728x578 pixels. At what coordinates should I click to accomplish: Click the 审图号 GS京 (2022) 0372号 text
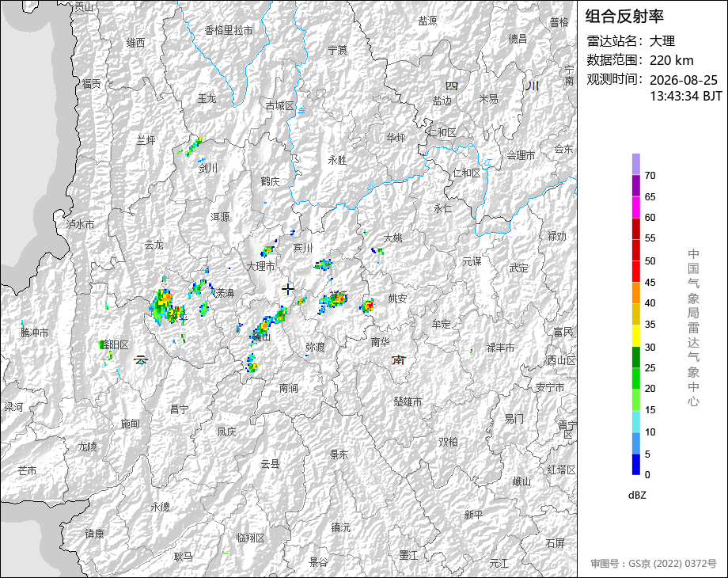pyautogui.click(x=654, y=564)
